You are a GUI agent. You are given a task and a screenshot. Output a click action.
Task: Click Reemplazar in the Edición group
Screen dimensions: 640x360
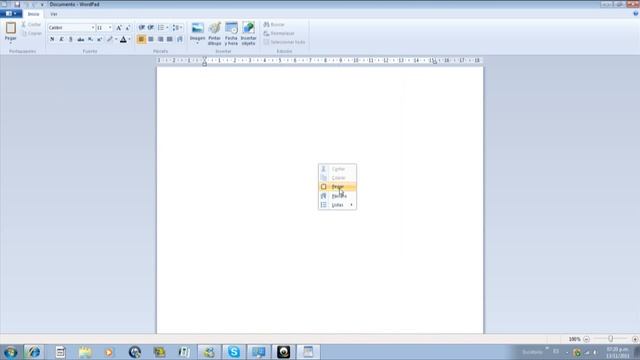click(279, 33)
